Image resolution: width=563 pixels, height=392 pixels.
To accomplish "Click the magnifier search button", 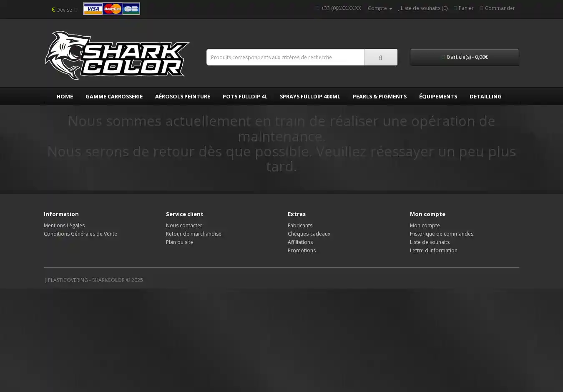I will pyautogui.click(x=380, y=58).
